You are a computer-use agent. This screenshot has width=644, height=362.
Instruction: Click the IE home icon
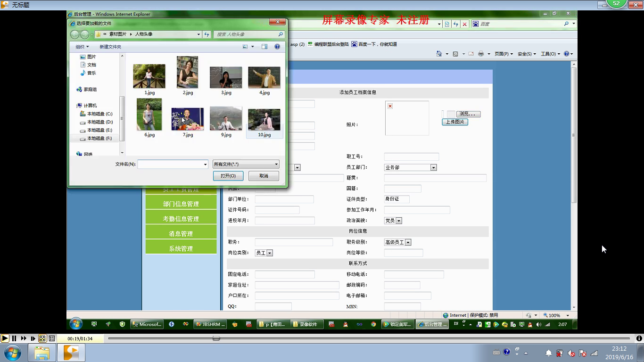pos(438,54)
